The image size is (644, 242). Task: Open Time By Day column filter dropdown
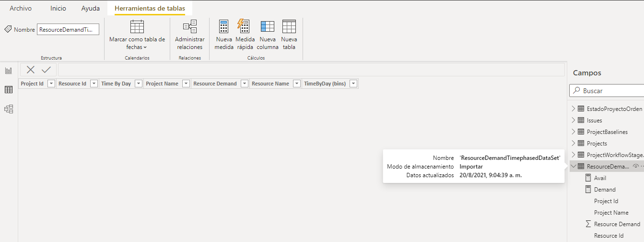pyautogui.click(x=139, y=84)
